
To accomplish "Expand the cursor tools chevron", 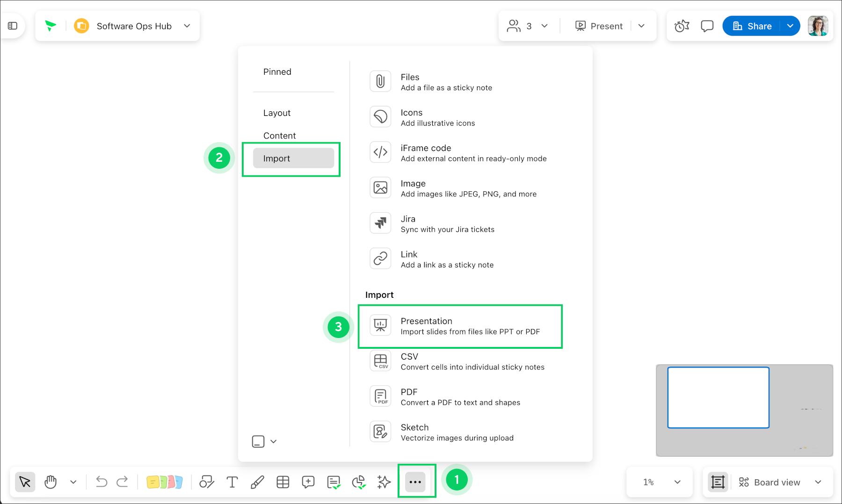I will pos(73,482).
